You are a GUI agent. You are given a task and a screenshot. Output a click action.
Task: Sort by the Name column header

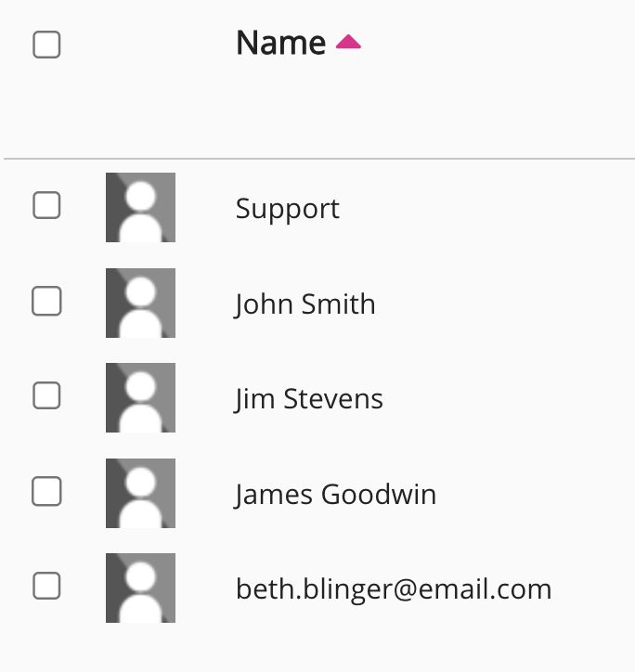pyautogui.click(x=280, y=43)
